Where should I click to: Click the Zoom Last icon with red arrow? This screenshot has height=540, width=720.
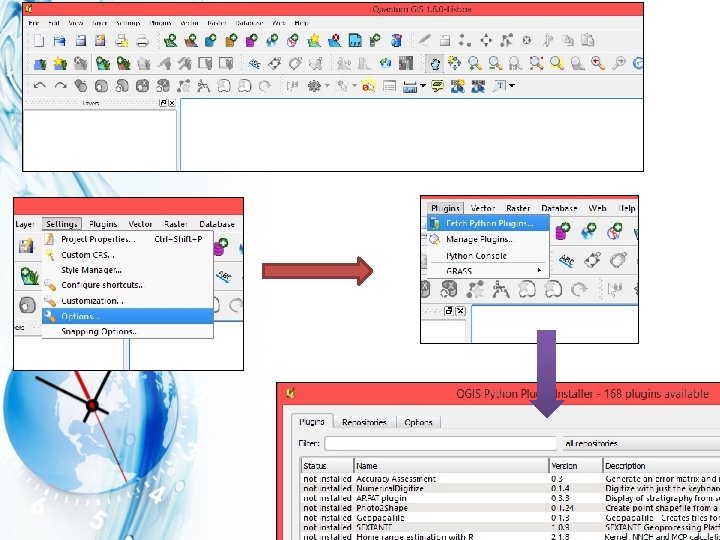[x=598, y=63]
